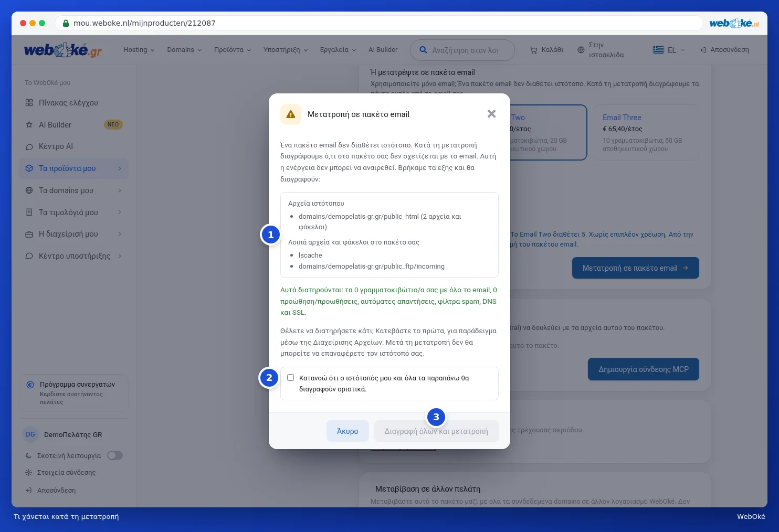Image resolution: width=779 pixels, height=532 pixels.
Task: Open the EL language dropdown chevron
Action: (683, 50)
